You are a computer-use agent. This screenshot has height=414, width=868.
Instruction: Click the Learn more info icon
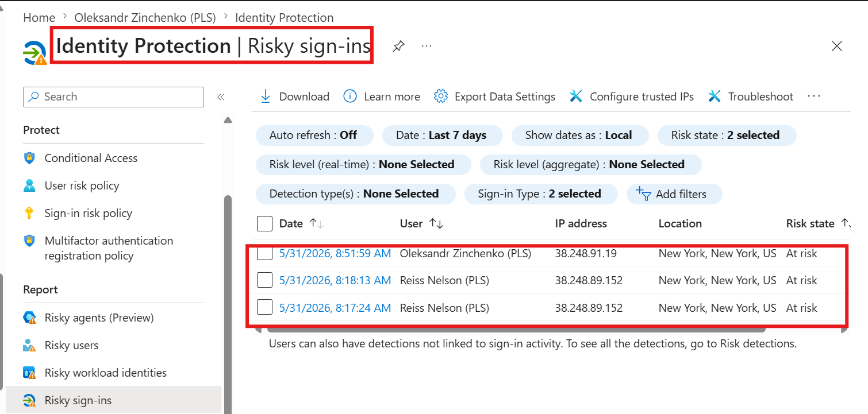(x=349, y=96)
